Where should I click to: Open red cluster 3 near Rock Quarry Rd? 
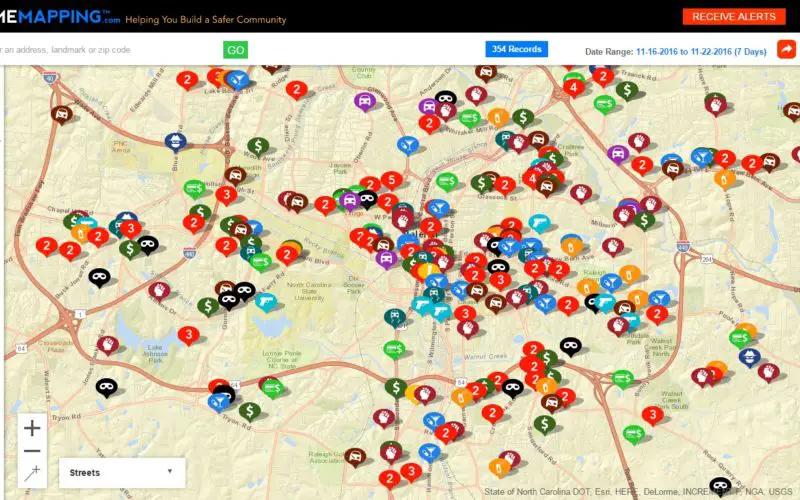pyautogui.click(x=653, y=415)
